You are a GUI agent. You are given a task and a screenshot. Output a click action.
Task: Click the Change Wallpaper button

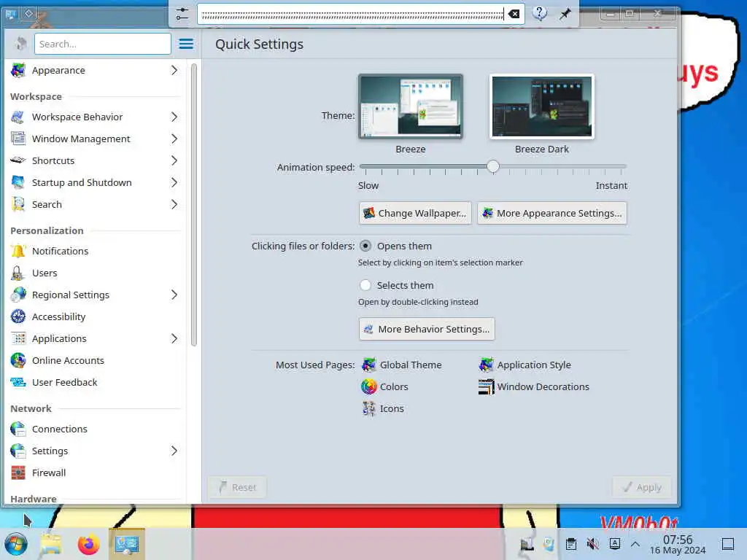pos(415,213)
